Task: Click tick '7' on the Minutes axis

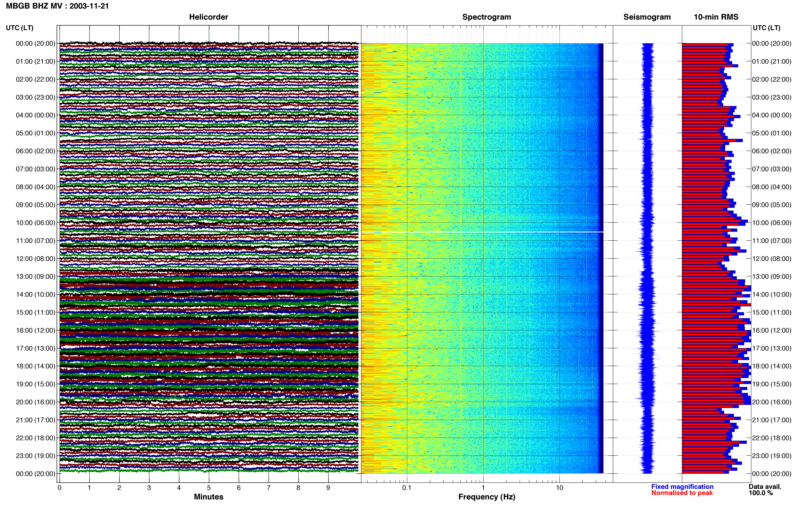Action: click(x=269, y=488)
